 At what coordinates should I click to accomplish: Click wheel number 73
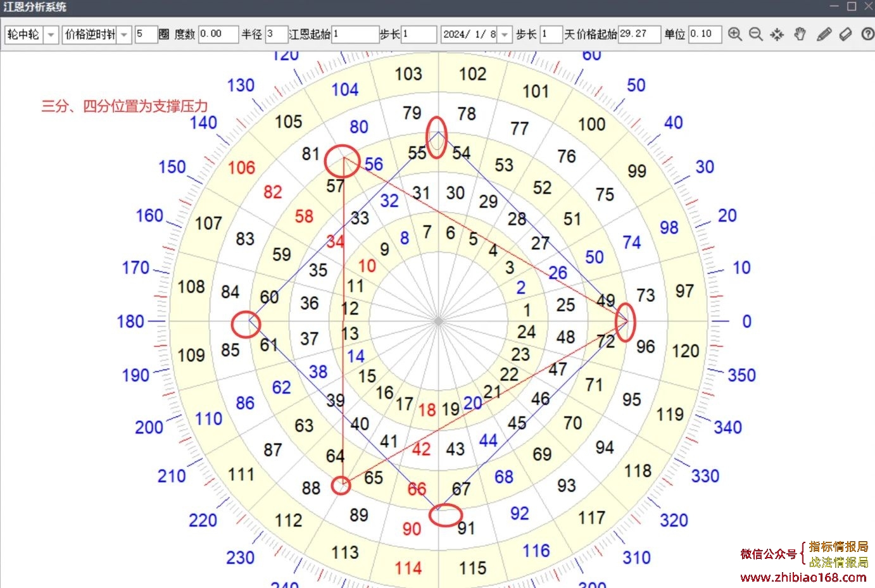(646, 296)
